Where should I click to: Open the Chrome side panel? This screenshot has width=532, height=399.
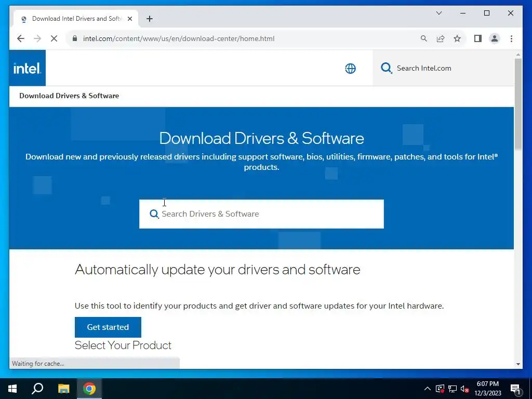[478, 38]
